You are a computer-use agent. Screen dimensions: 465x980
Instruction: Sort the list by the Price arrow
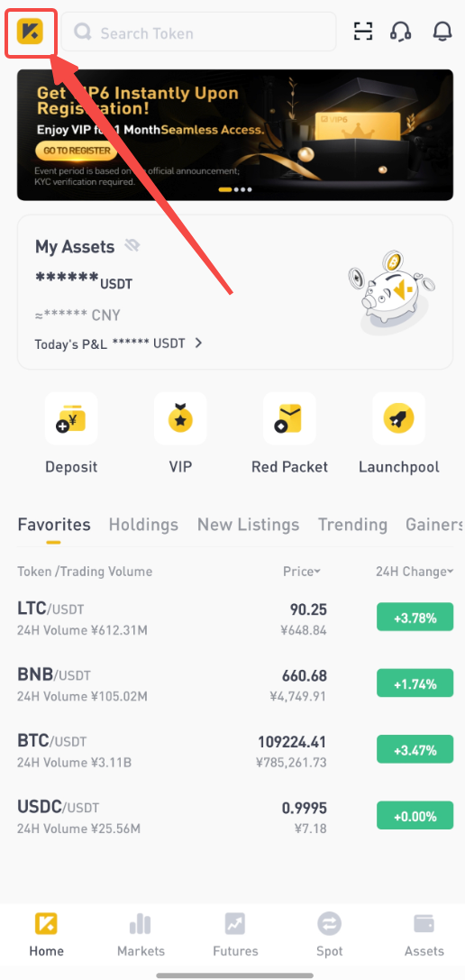tap(317, 572)
